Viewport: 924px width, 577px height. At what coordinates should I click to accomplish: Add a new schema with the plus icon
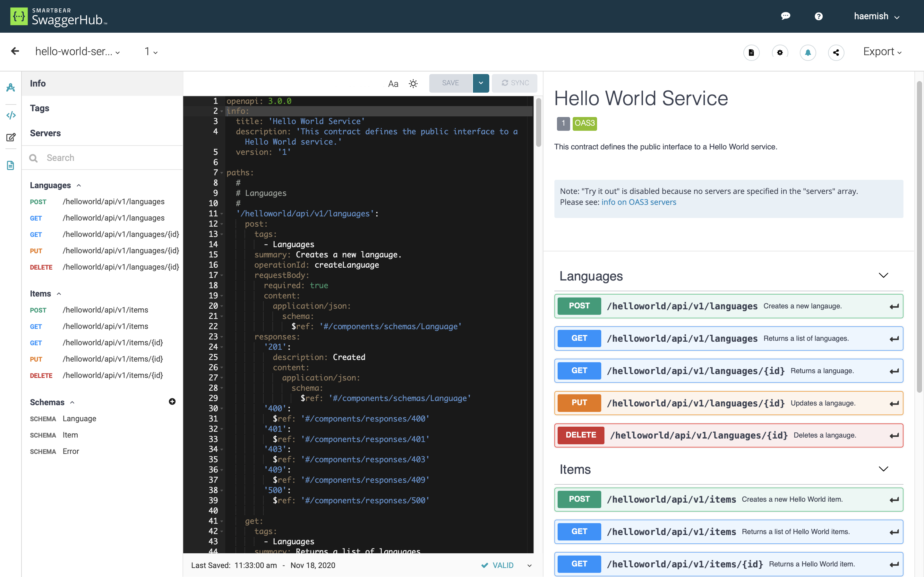tap(172, 401)
